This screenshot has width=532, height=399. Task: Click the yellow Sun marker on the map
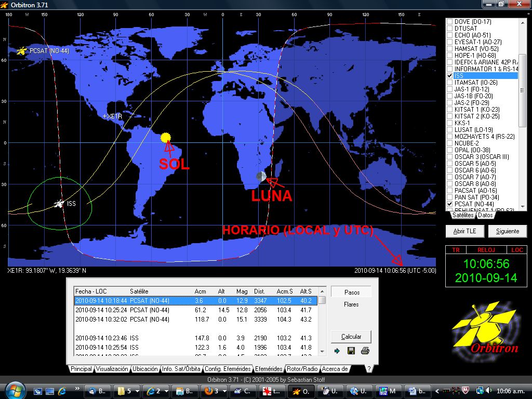[x=166, y=137]
